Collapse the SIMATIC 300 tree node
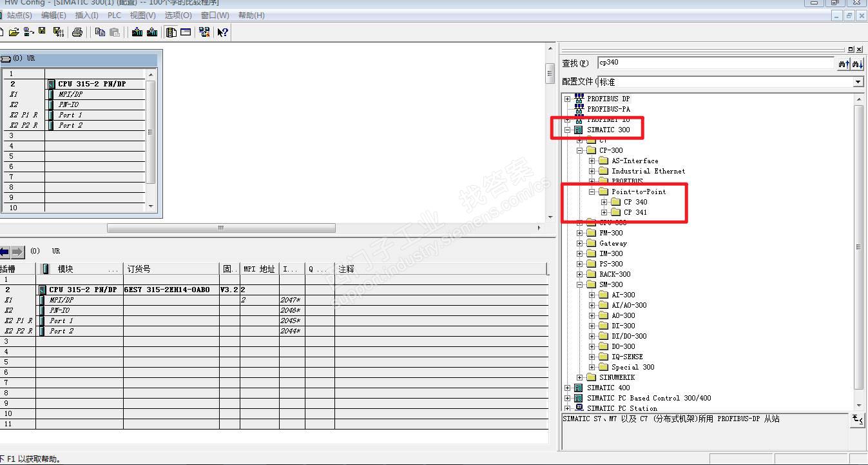868x465 pixels. click(x=567, y=130)
